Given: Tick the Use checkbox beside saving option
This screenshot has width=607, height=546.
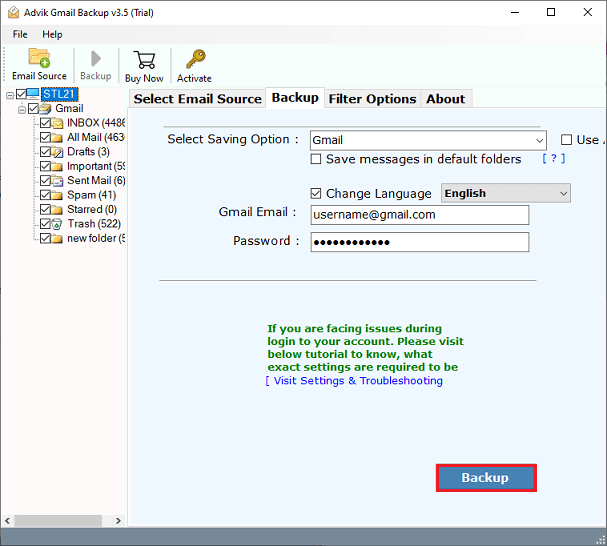Looking at the screenshot, I should tap(566, 140).
